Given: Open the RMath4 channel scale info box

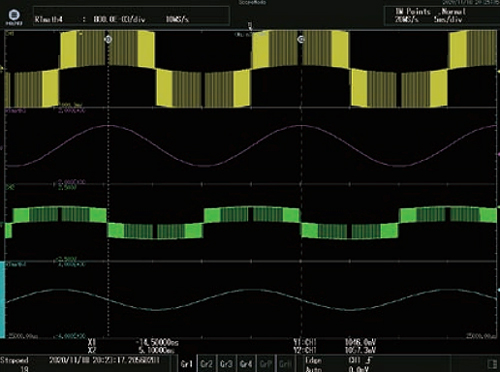Looking at the screenshot, I should click(x=131, y=16).
